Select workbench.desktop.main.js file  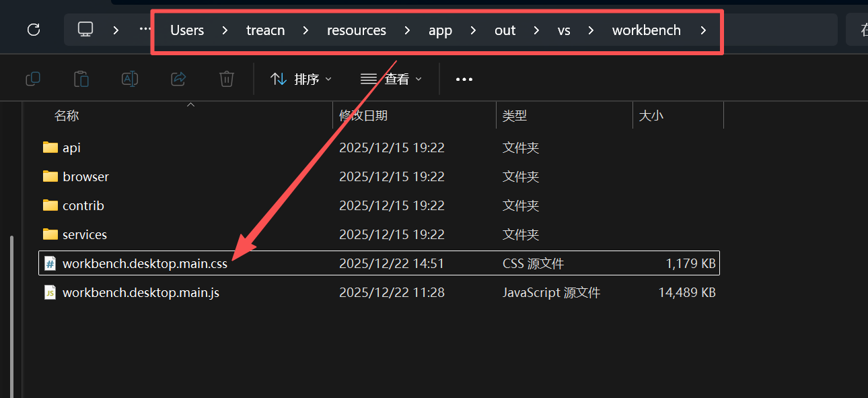(140, 292)
